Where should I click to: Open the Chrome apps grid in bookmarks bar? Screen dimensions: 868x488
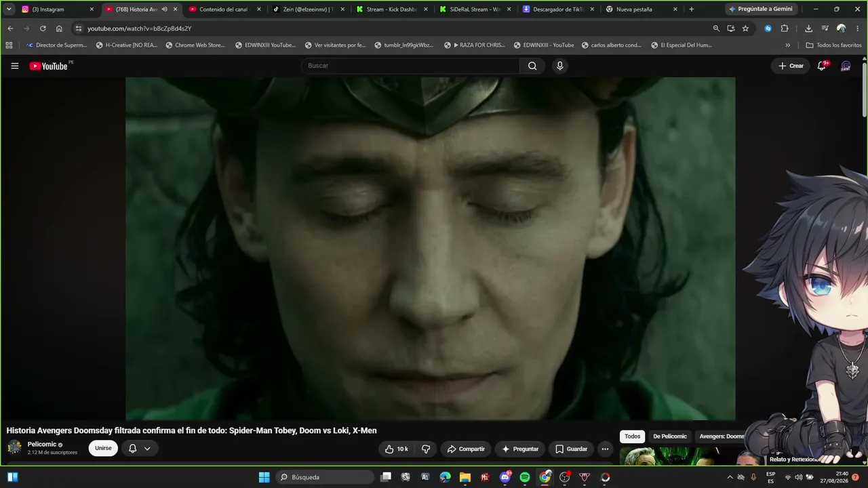click(9, 45)
